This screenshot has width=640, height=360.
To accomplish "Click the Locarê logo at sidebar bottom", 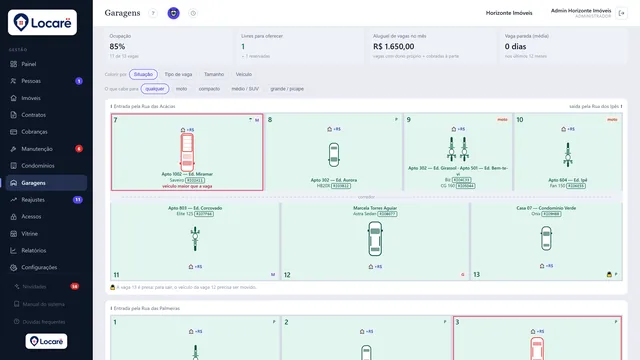I will [x=46, y=341].
